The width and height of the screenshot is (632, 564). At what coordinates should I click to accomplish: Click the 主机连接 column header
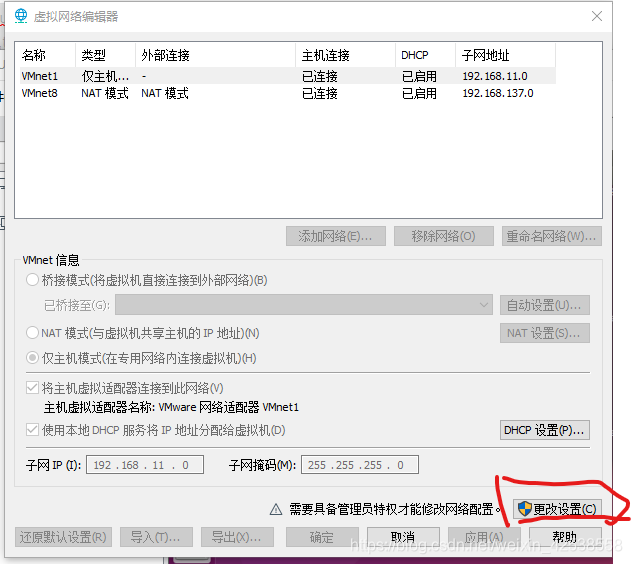[345, 55]
